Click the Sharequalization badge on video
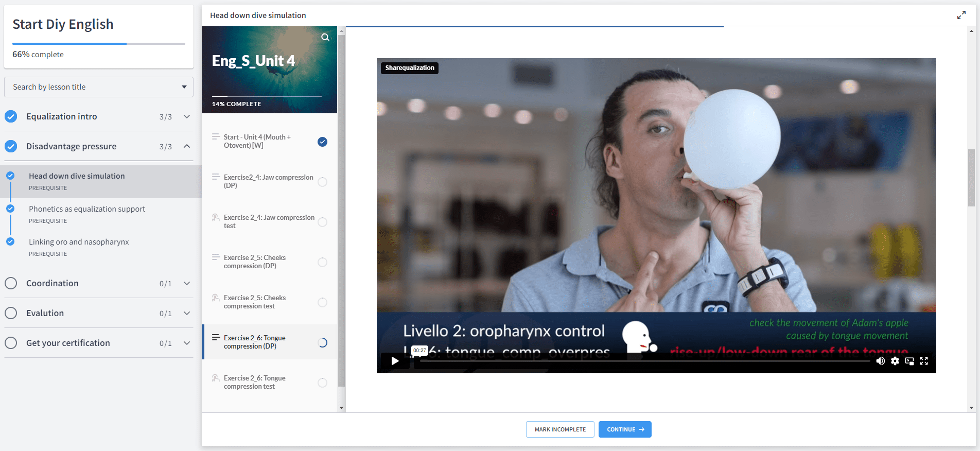This screenshot has width=980, height=451. (409, 68)
